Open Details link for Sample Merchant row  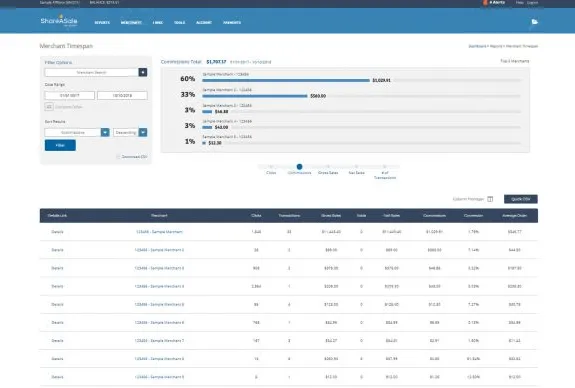pyautogui.click(x=57, y=232)
